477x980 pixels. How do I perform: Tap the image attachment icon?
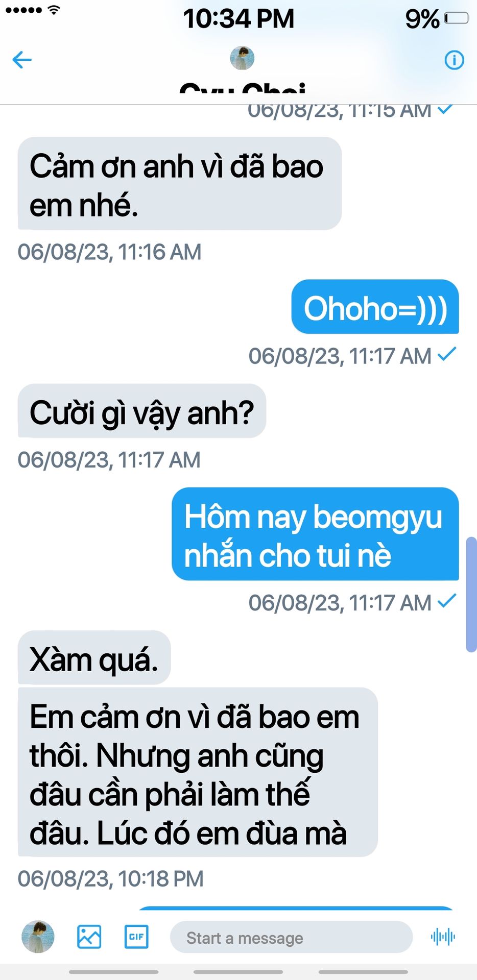(x=89, y=937)
